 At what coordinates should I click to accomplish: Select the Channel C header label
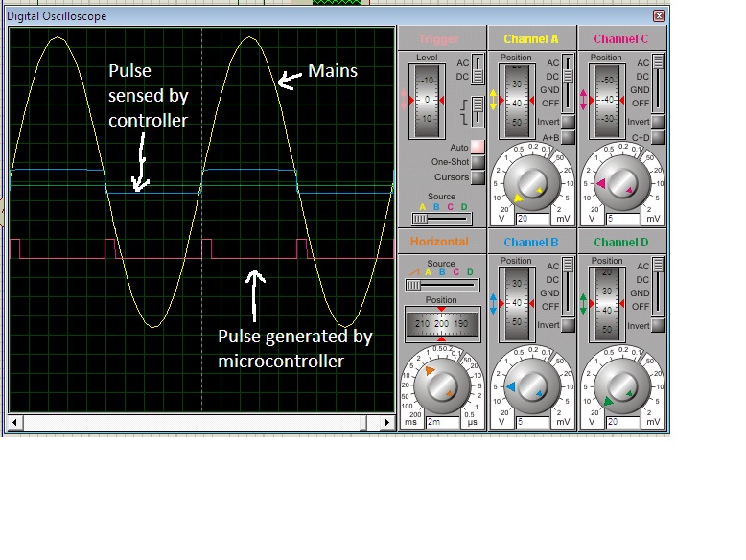tap(621, 39)
